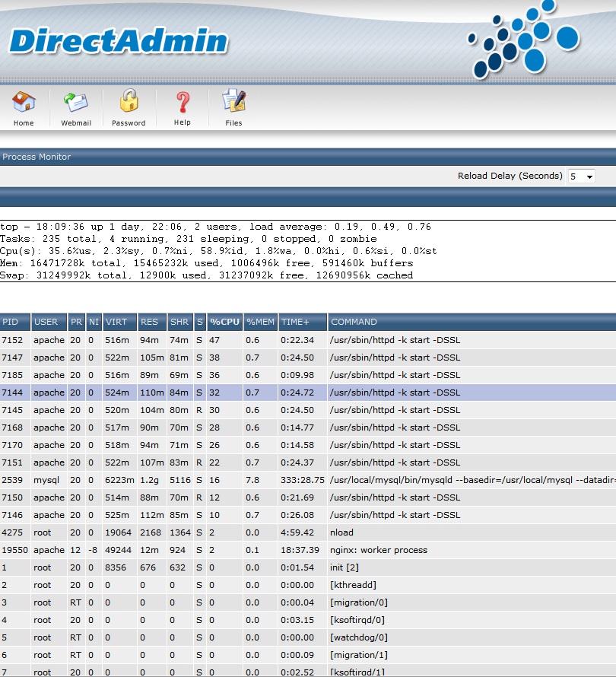Click the 6223m VIRT value
The width and height of the screenshot is (616, 677).
pos(119,480)
